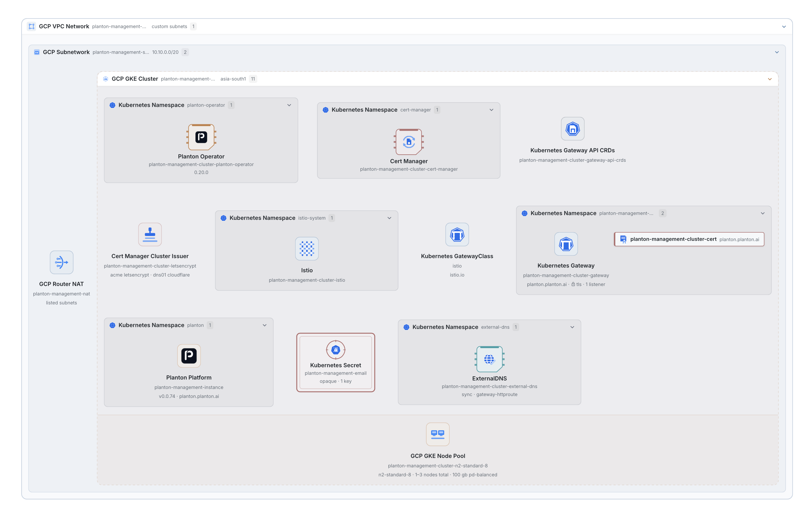This screenshot has width=812, height=518.
Task: Click 'listed subnets' under GCP Router NAT
Action: (x=61, y=303)
